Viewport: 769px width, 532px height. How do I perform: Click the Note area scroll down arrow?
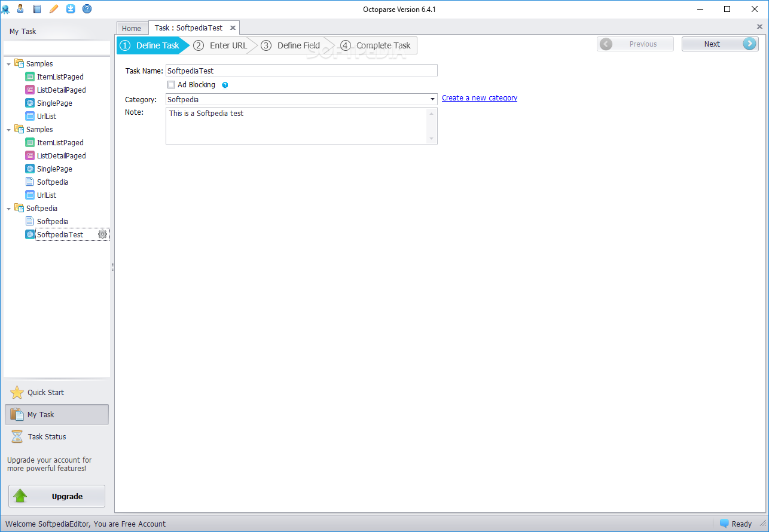pyautogui.click(x=432, y=139)
